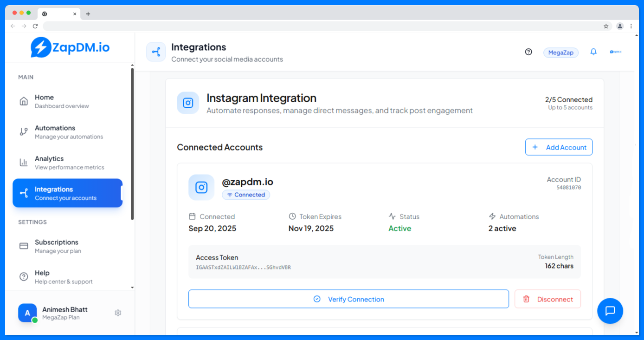
Task: Click the Disconnect button
Action: pos(547,299)
